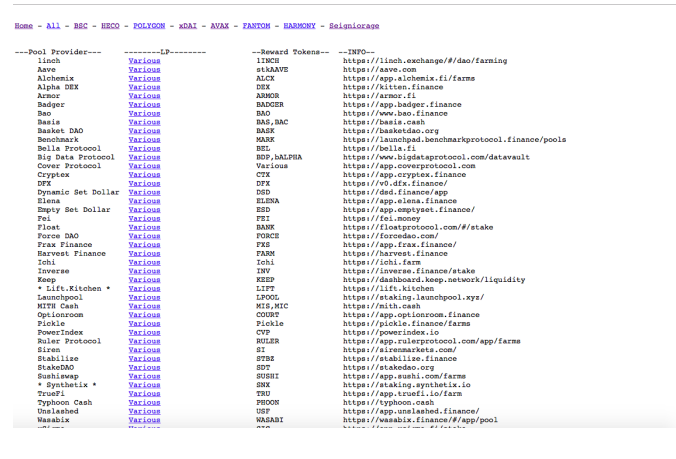Open the Home navigation link
676x459 pixels.
click(24, 26)
